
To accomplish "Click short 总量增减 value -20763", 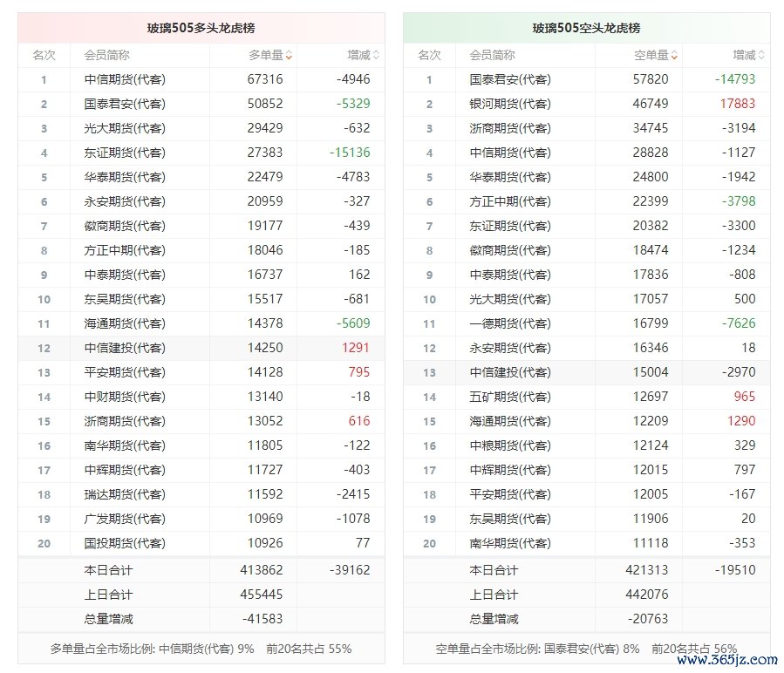I will [x=648, y=619].
